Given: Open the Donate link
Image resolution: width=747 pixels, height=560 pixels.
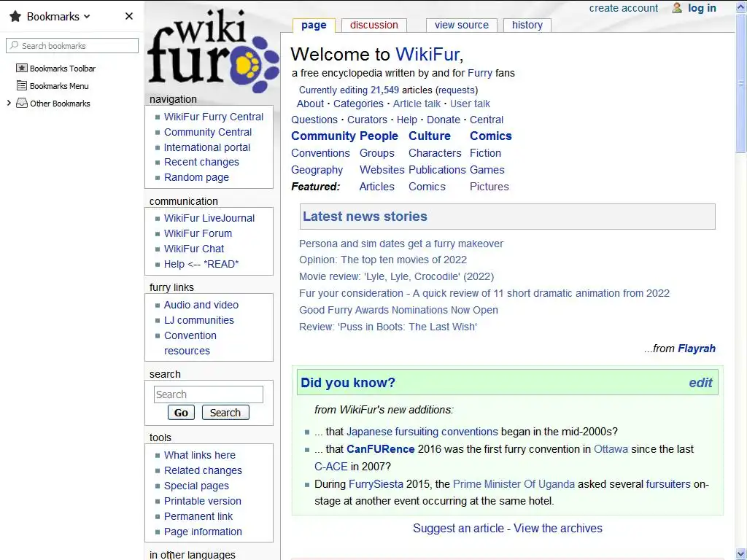Looking at the screenshot, I should tap(443, 120).
